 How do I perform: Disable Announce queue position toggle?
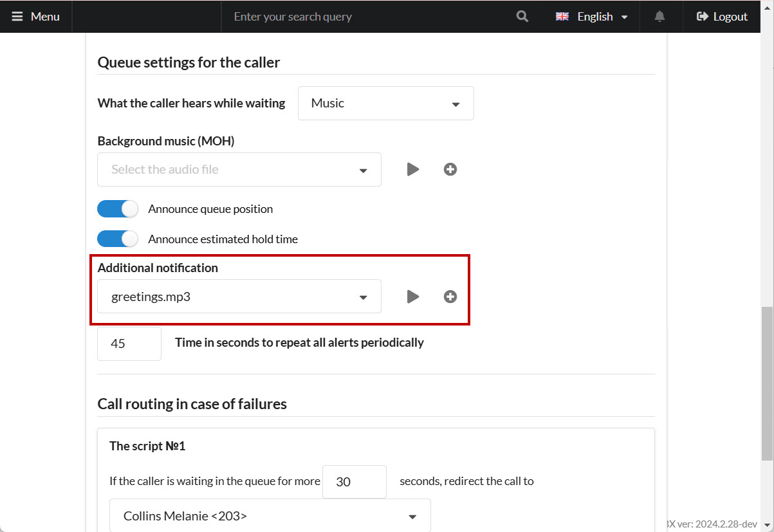tap(118, 209)
